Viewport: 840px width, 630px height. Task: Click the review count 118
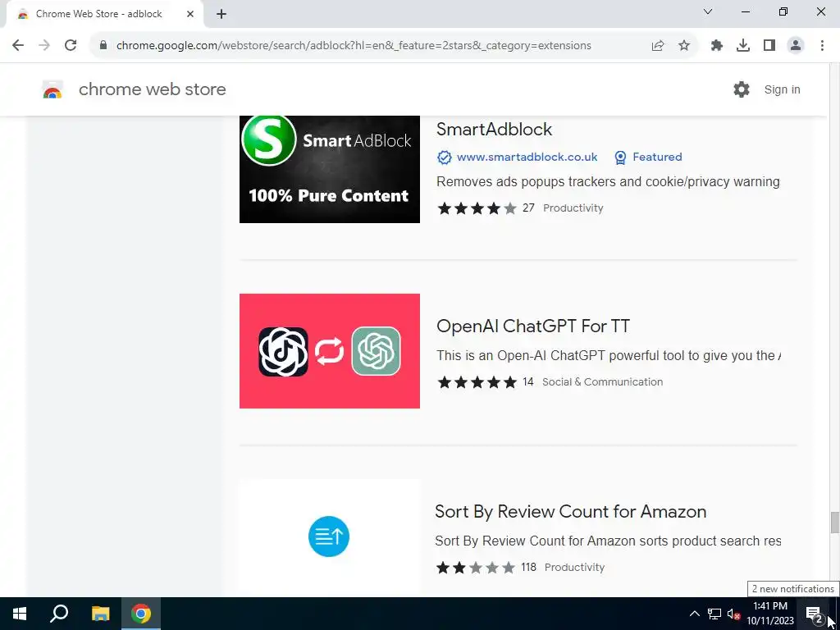click(x=529, y=568)
